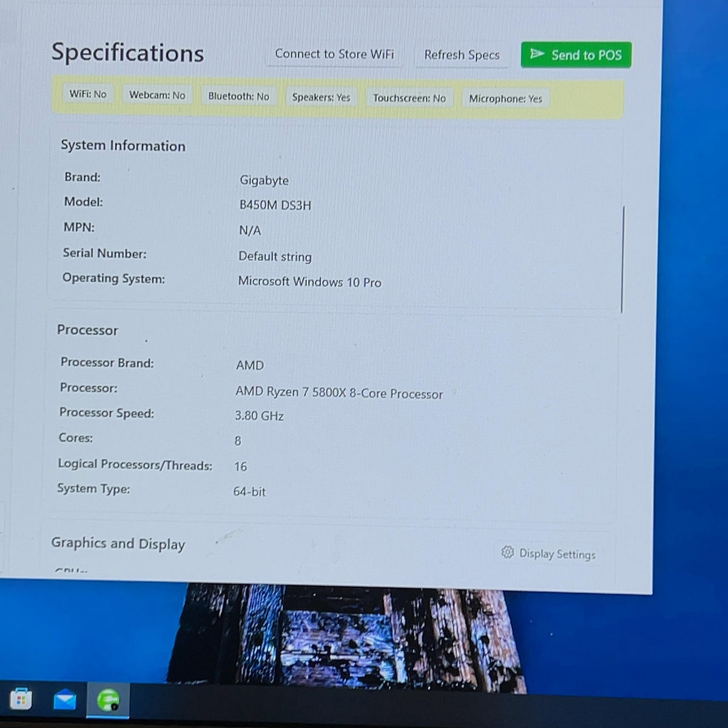
Task: Click Refresh Specs
Action: click(x=462, y=55)
